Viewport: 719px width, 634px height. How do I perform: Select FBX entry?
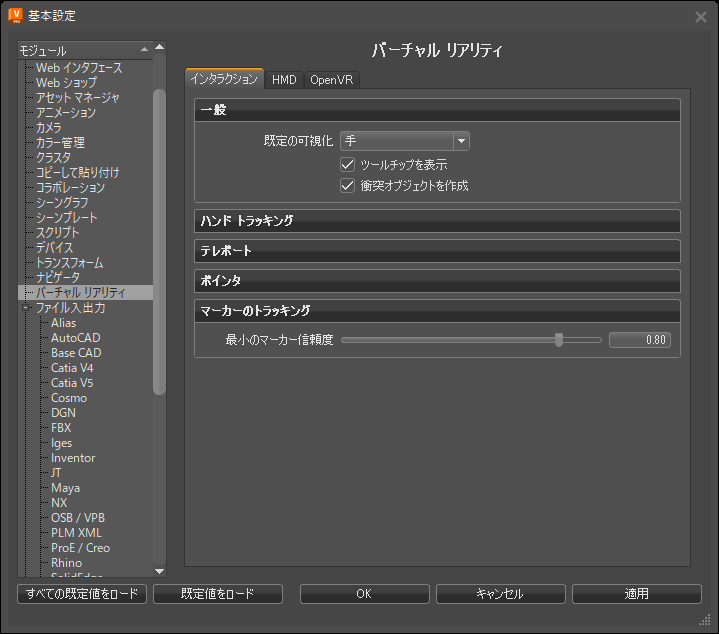click(61, 428)
